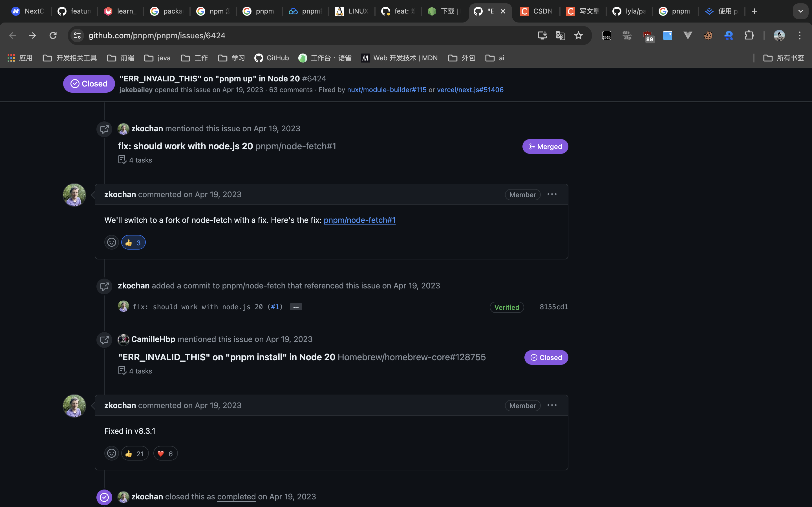Open the cookie editor extension
The image size is (812, 507).
pos(708,35)
